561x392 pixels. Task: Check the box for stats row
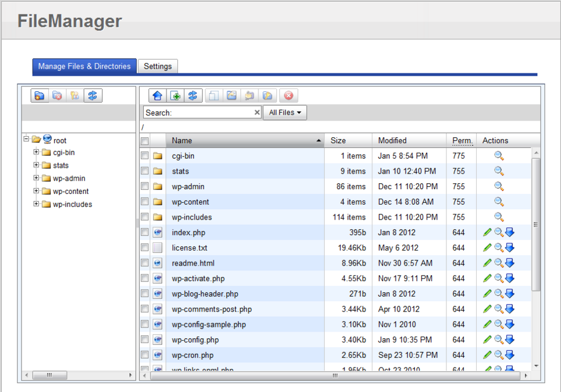pos(144,171)
